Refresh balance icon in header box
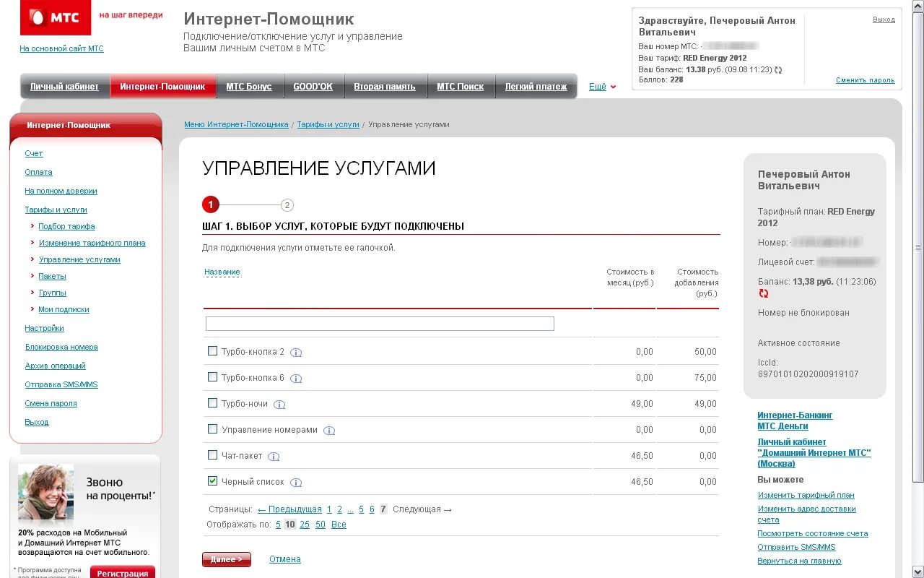Screen dimensions: 924x578 778,70
